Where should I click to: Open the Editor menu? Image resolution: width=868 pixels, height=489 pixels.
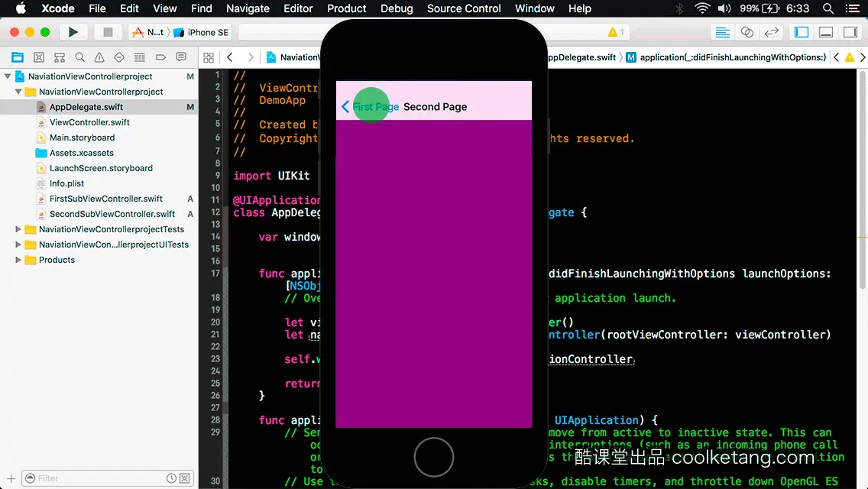(298, 8)
